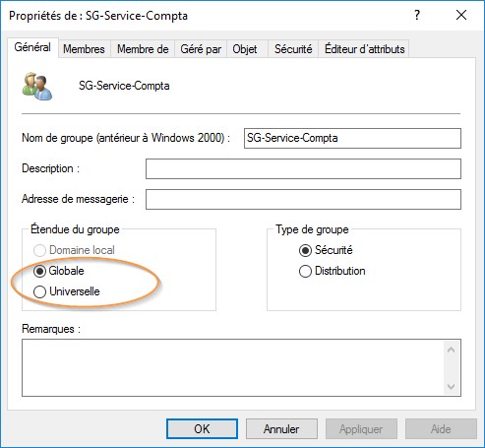Open the Membre de tab
Image resolution: width=485 pixels, height=448 pixels.
point(143,49)
